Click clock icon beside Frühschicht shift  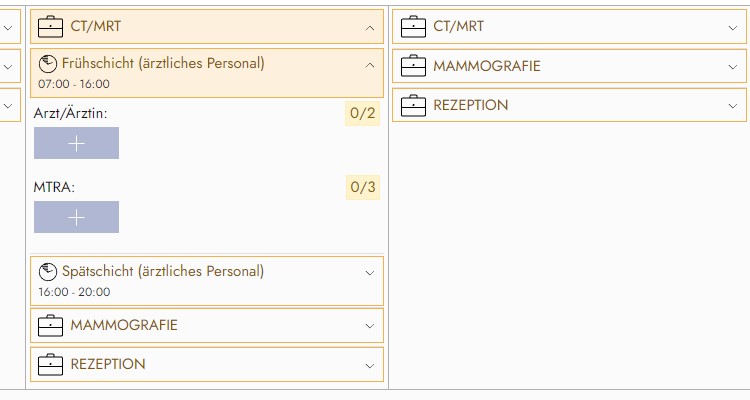[47, 64]
